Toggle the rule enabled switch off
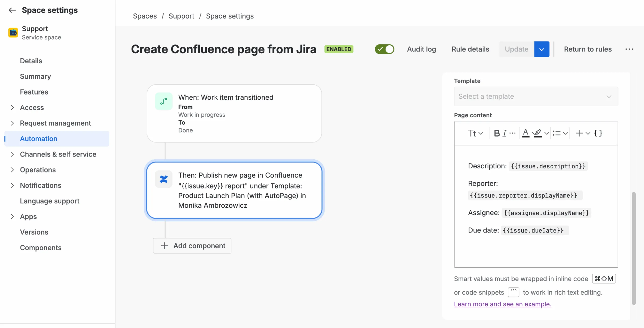The image size is (644, 328). coord(384,49)
